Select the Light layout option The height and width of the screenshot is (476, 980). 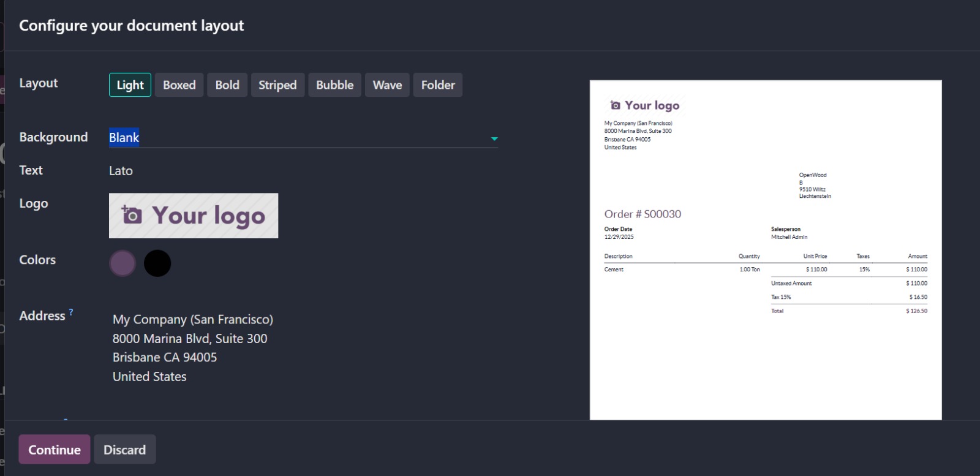tap(130, 85)
